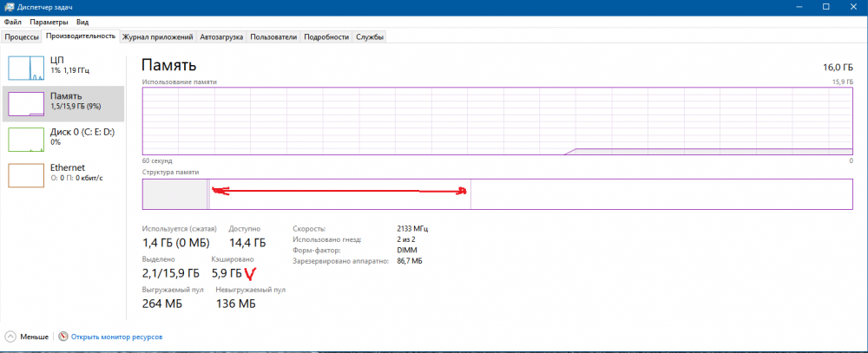Image resolution: width=868 pixels, height=353 pixels.
Task: Switch to the Пользователи tab
Action: click(274, 37)
